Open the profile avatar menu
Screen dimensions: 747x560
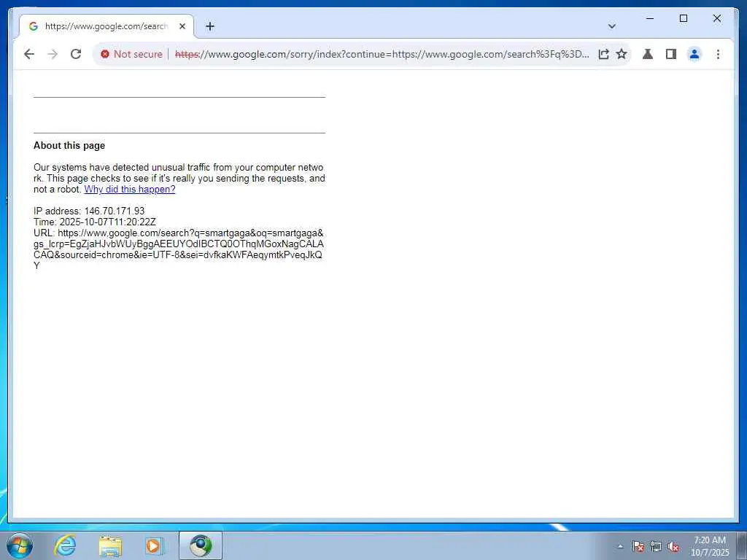pos(694,54)
